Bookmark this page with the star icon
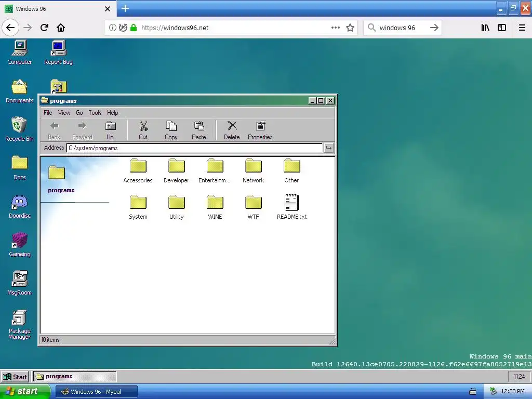 click(x=350, y=28)
